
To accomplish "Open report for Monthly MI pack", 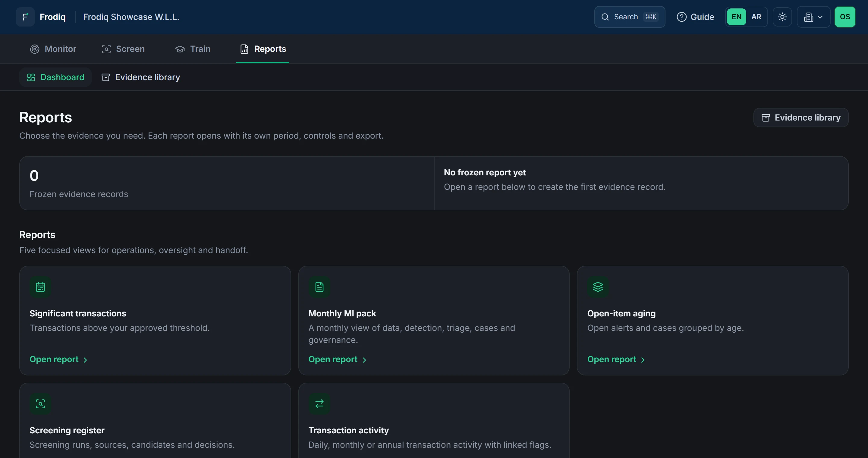I will pyautogui.click(x=337, y=359).
